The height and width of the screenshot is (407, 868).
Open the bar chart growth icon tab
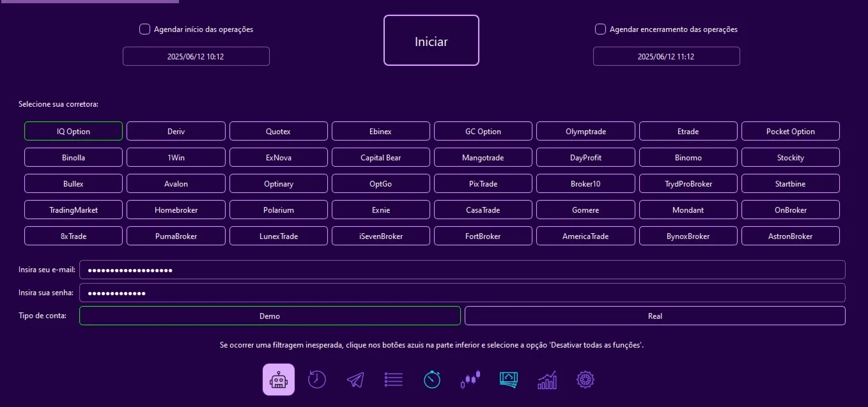click(547, 380)
